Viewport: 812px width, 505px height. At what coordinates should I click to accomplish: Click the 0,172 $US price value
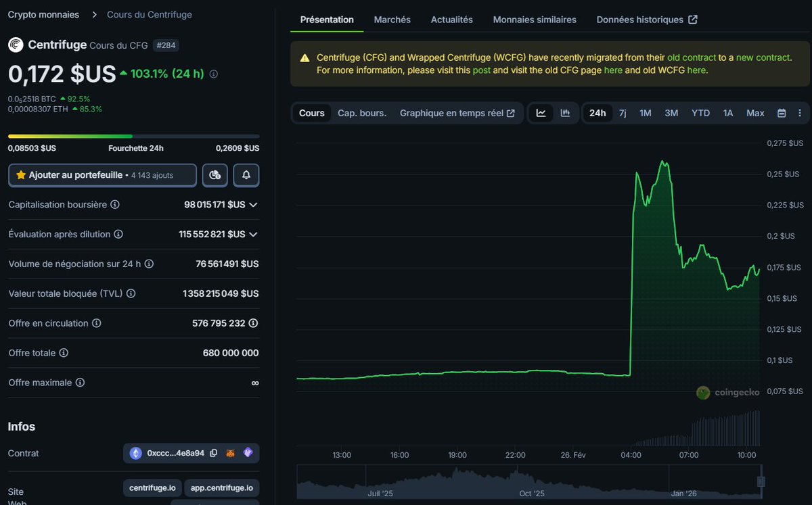tap(62, 74)
